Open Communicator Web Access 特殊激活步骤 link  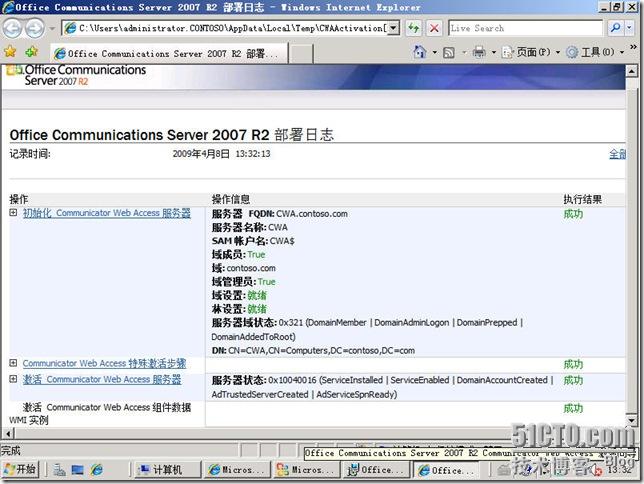104,363
